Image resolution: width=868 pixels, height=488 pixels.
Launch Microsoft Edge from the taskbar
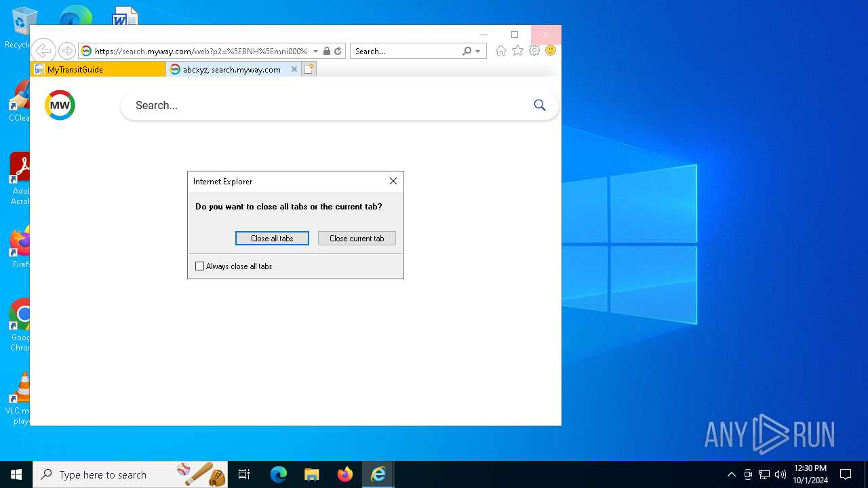point(278,474)
